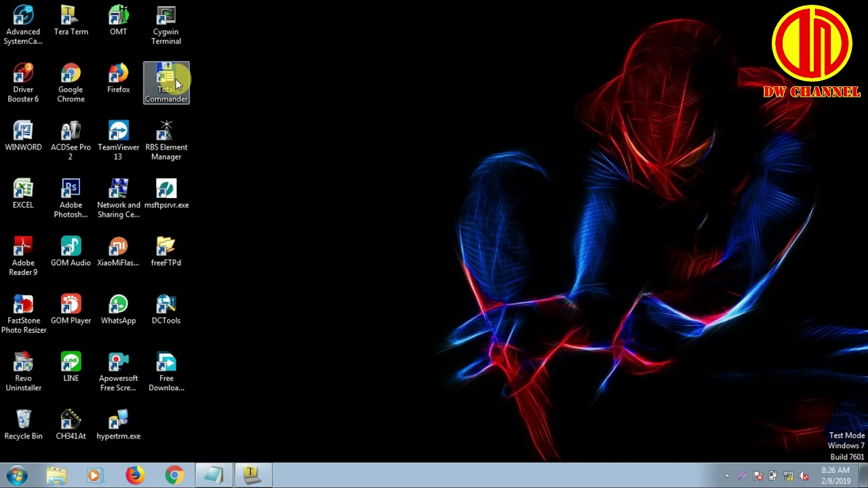
Task: Open the OMT desktop shortcut
Action: pos(118,20)
